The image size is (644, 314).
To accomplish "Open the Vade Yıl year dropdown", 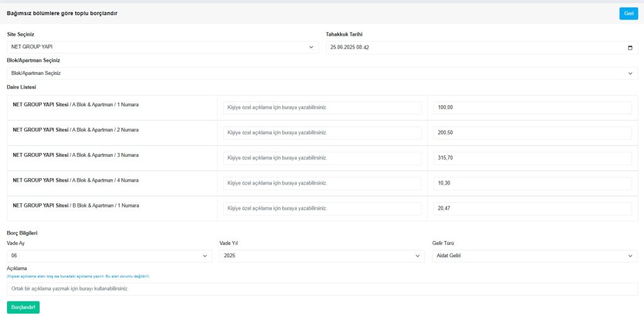I will (x=322, y=255).
